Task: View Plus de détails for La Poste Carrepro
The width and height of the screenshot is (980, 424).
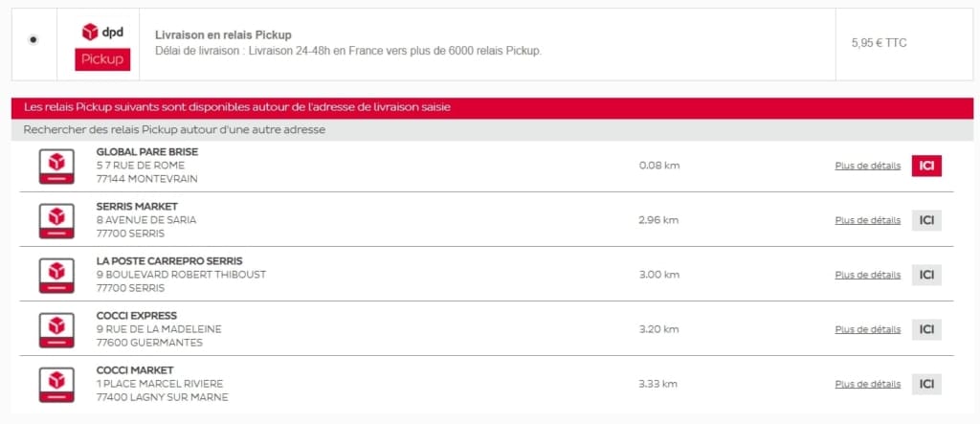Action: coord(867,275)
